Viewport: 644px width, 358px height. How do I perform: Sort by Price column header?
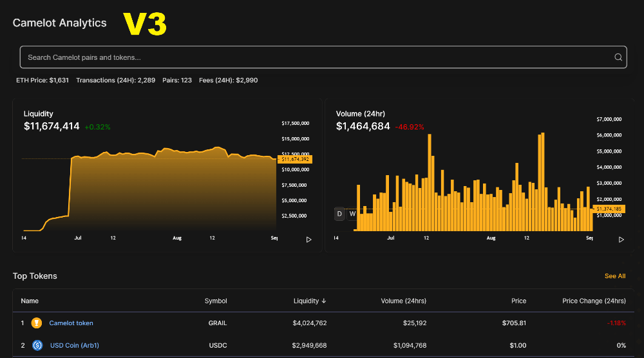point(518,301)
